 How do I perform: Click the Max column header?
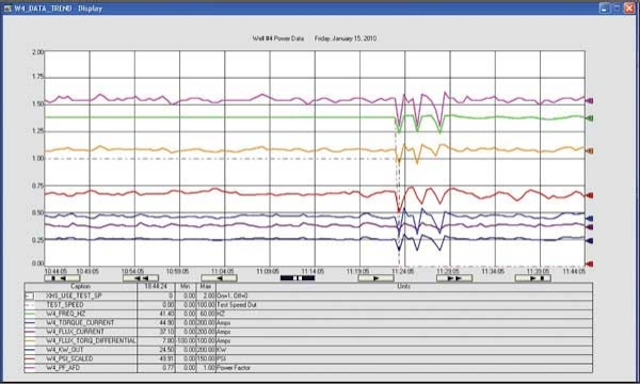click(206, 287)
